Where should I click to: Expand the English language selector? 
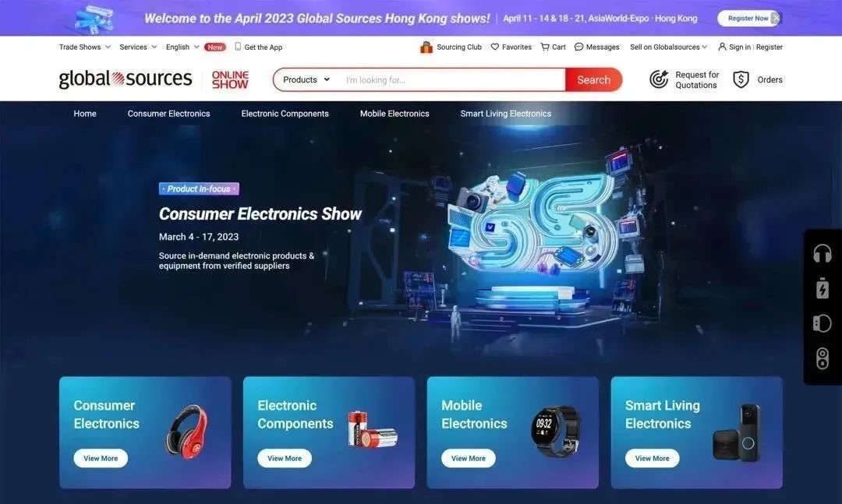click(x=182, y=47)
